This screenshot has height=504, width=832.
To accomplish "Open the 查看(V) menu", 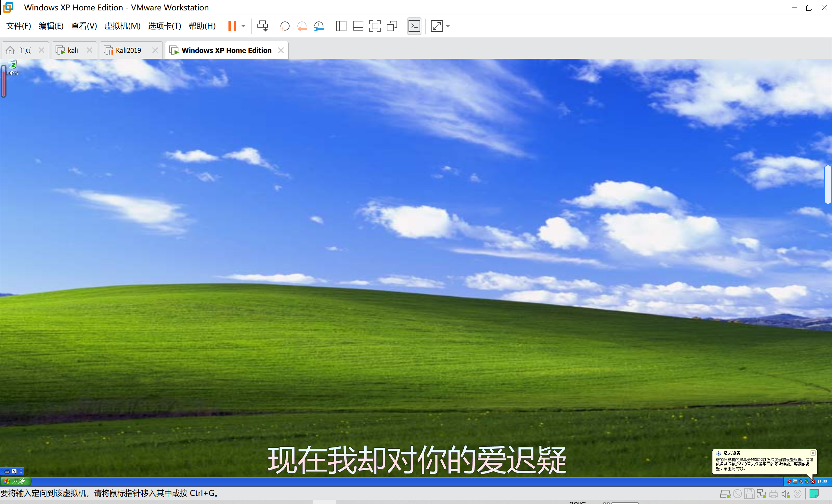I will (84, 26).
